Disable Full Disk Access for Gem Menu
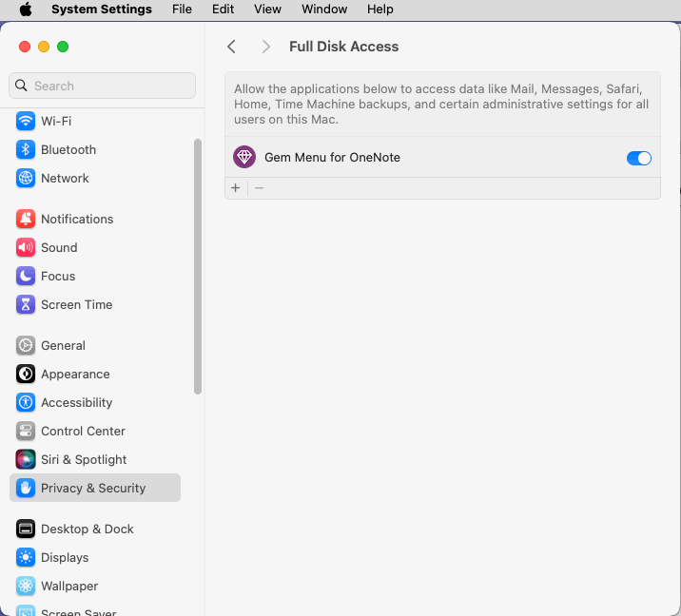Viewport: 681px width, 616px height. [x=638, y=158]
